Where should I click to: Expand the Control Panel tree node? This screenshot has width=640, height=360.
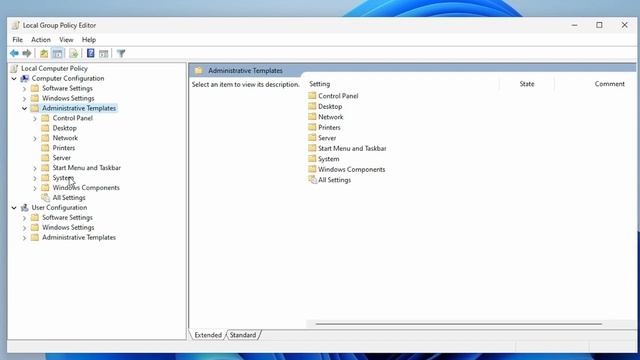pyautogui.click(x=35, y=118)
